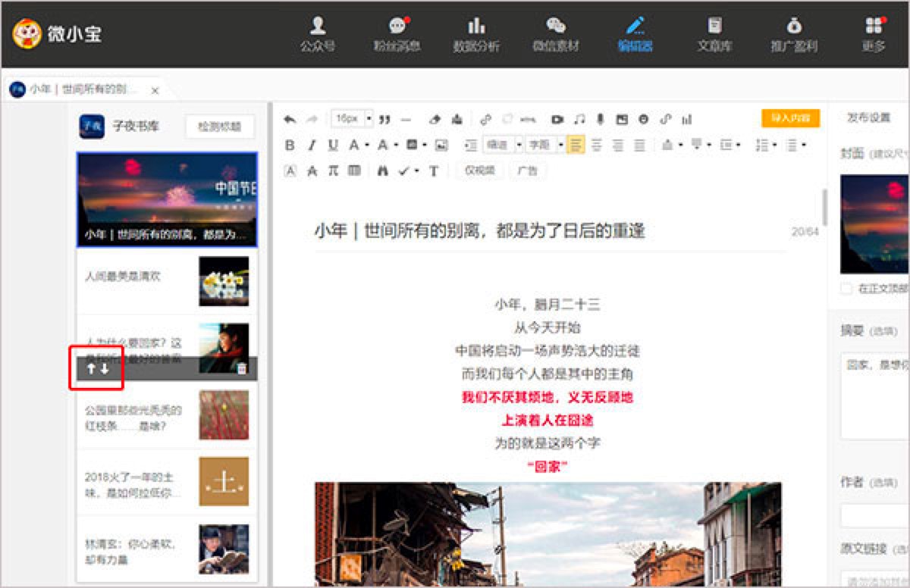This screenshot has width=910, height=588.
Task: Click the 摘要 summary text box
Action: (874, 396)
